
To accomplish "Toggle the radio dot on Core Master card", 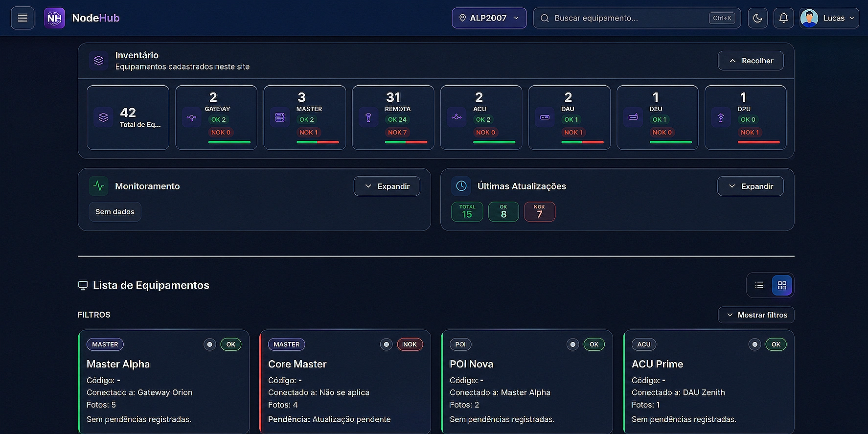I will 387,344.
